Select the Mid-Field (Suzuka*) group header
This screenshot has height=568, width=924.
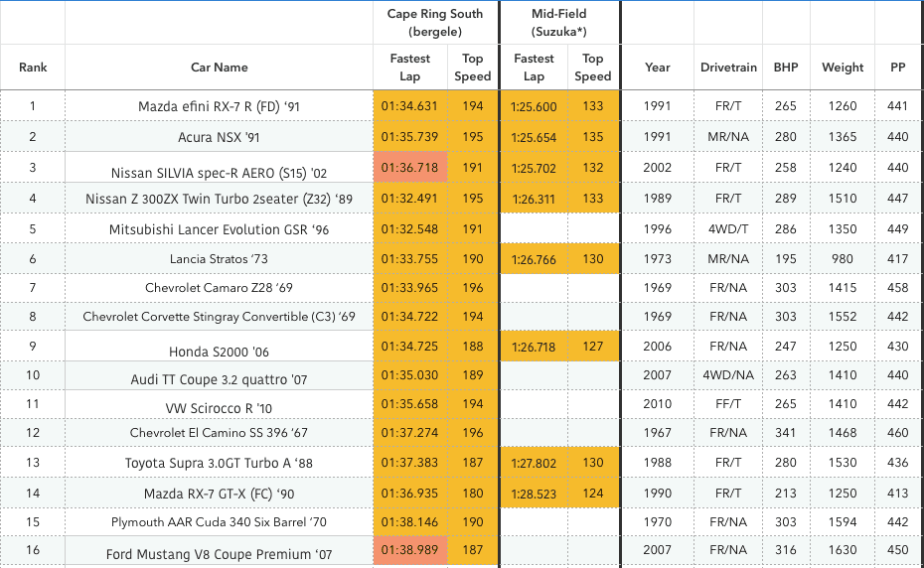pos(560,22)
